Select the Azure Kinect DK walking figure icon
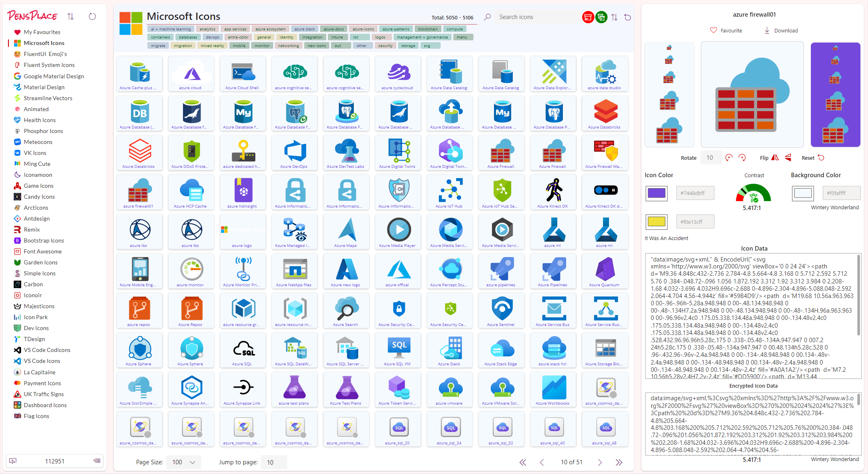868x474 pixels. point(554,192)
